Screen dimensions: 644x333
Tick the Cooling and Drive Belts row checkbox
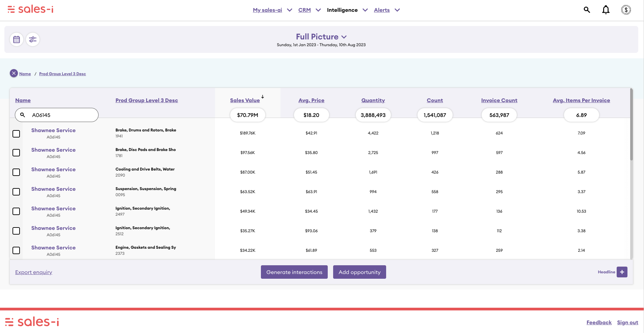tap(16, 172)
